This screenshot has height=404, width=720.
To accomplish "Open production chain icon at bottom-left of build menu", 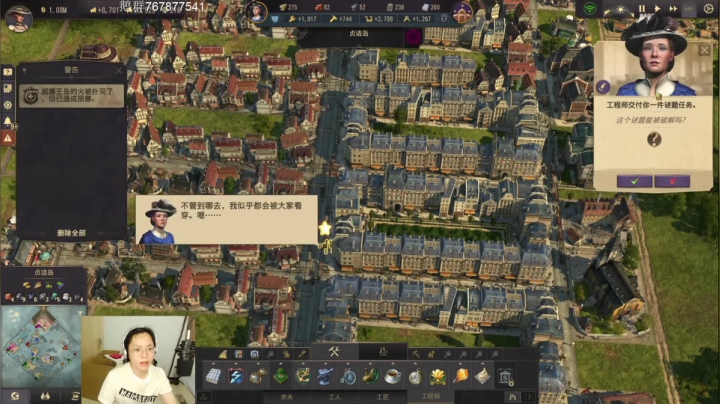I will click(204, 397).
